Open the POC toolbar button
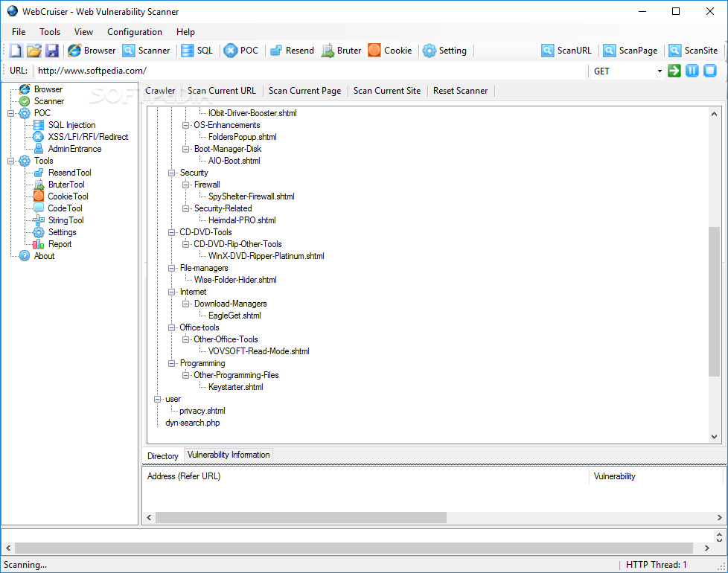Viewport: 728px width, 573px height. 240,51
